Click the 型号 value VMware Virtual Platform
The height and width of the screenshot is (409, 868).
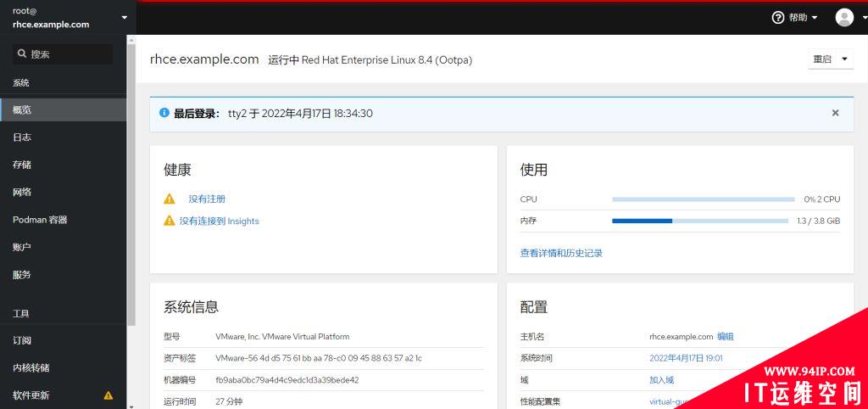[x=282, y=336]
